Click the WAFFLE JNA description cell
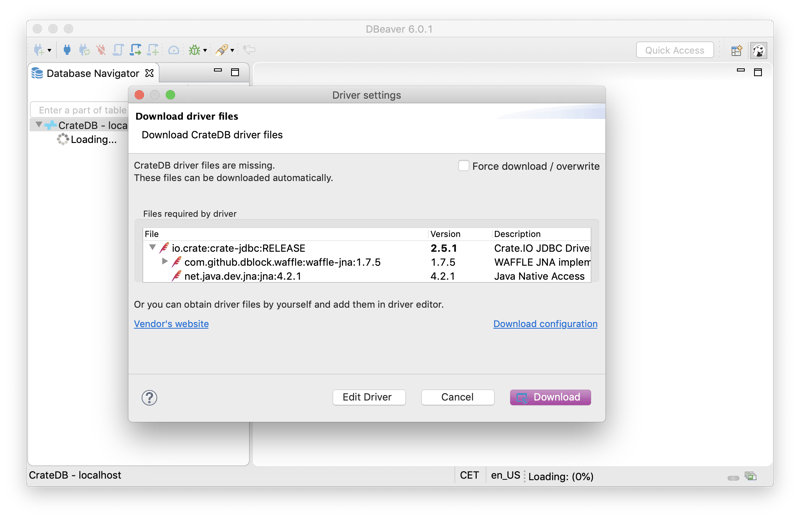 pos(542,262)
